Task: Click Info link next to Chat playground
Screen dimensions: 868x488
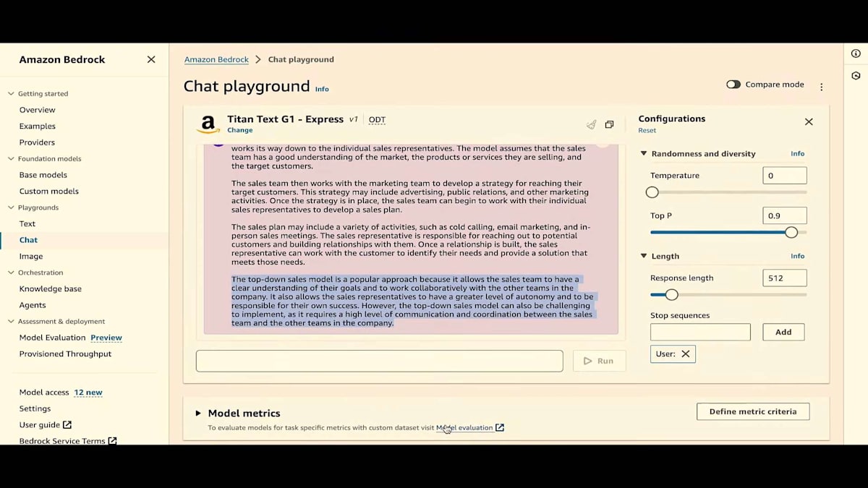Action: (322, 89)
